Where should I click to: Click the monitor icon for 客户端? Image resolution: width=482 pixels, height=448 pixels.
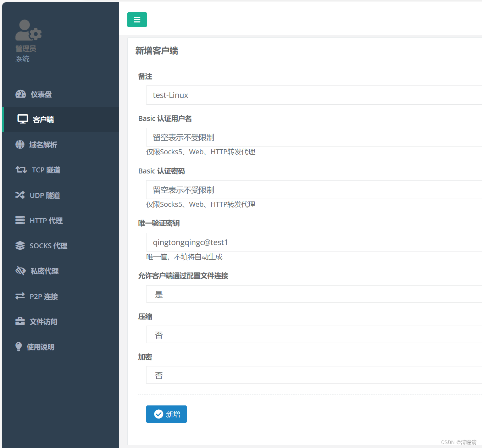point(23,119)
